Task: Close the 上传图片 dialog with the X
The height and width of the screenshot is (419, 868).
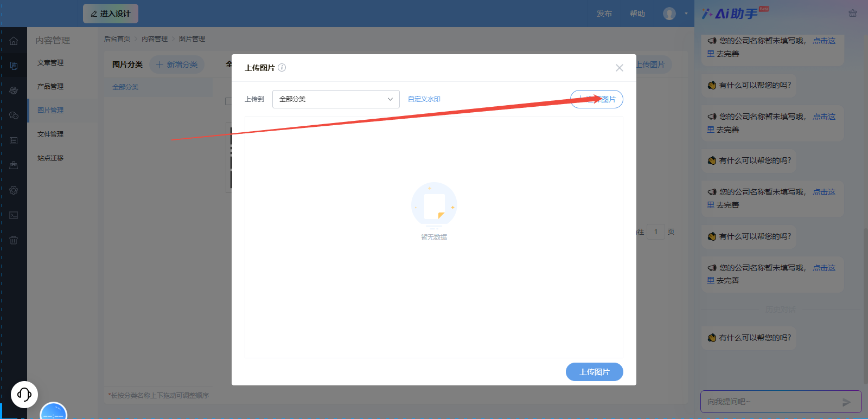Action: click(620, 68)
